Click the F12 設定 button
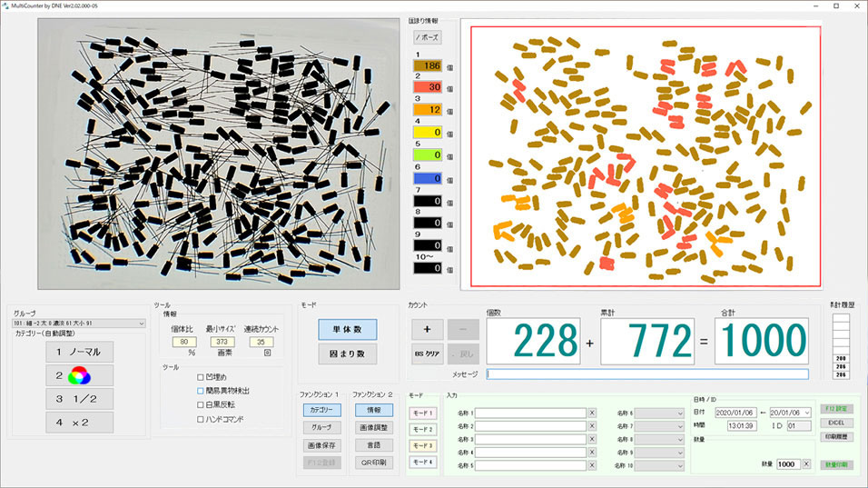868x488 pixels. pyautogui.click(x=836, y=409)
